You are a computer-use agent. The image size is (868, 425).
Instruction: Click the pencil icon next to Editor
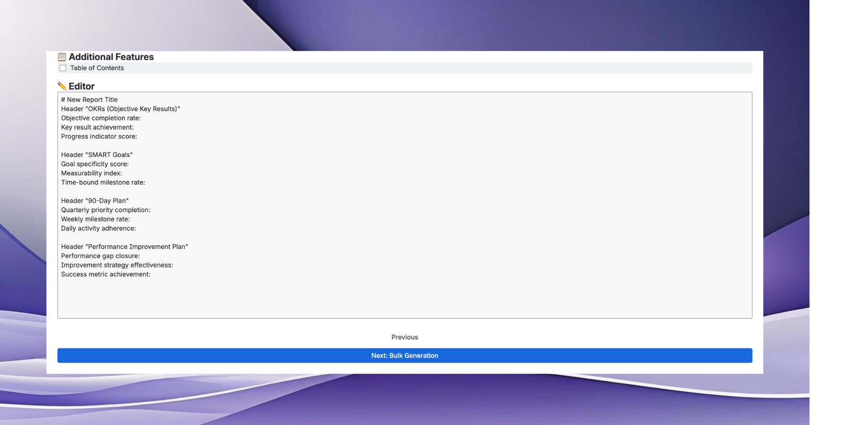62,86
